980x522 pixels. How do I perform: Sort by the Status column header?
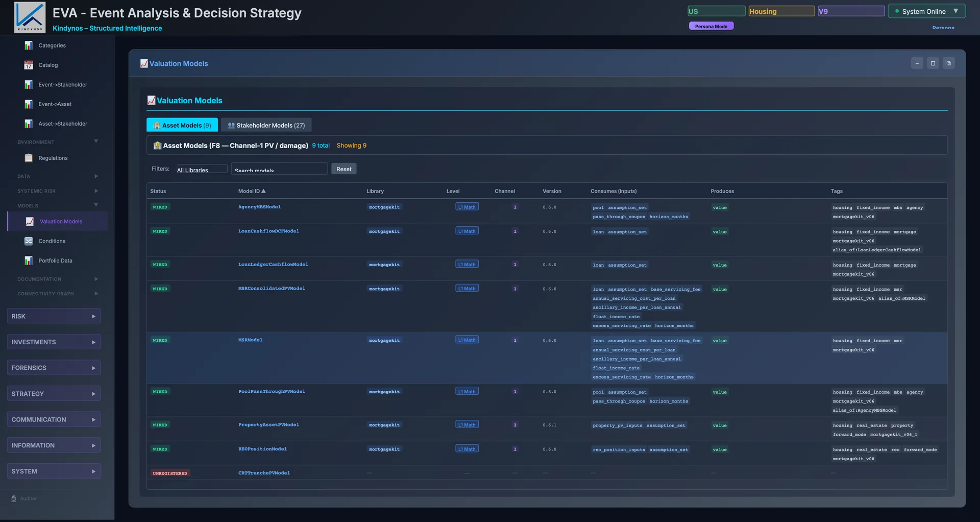click(158, 191)
